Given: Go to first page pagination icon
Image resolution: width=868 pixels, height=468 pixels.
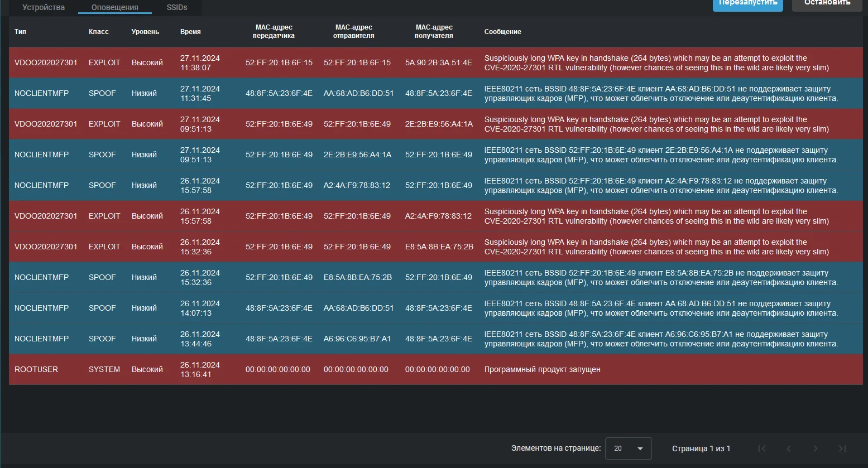Looking at the screenshot, I should tap(762, 448).
